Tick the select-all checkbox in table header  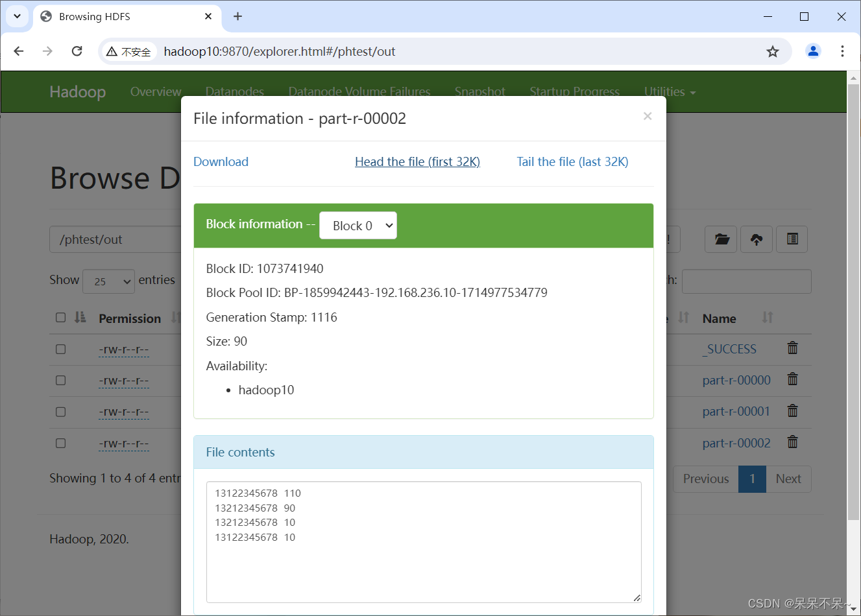pyautogui.click(x=61, y=317)
